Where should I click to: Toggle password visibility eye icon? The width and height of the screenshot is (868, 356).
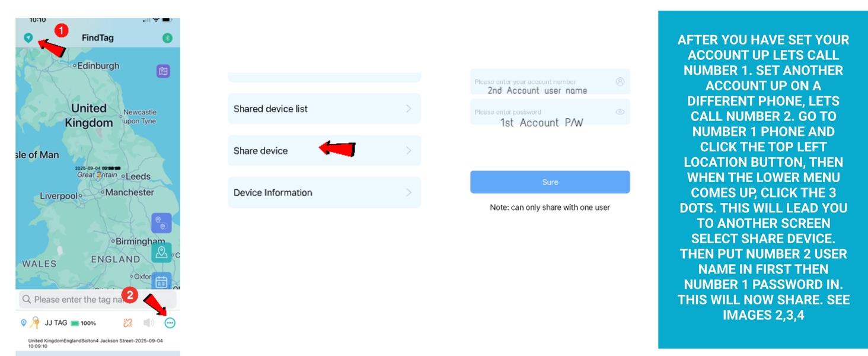click(620, 112)
